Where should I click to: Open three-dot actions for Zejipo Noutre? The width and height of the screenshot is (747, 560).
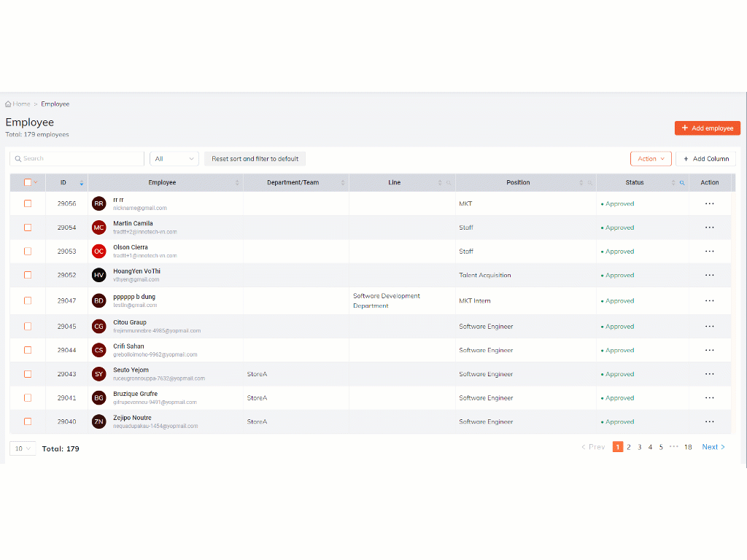point(709,421)
